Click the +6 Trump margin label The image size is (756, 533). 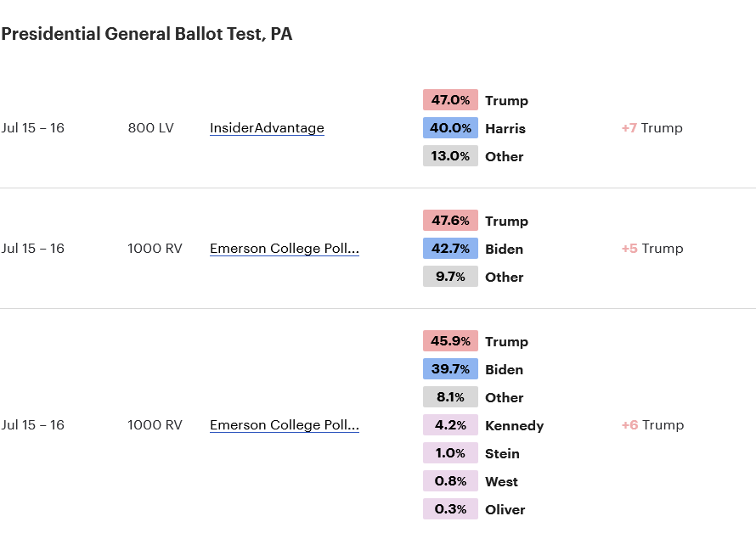pos(653,424)
